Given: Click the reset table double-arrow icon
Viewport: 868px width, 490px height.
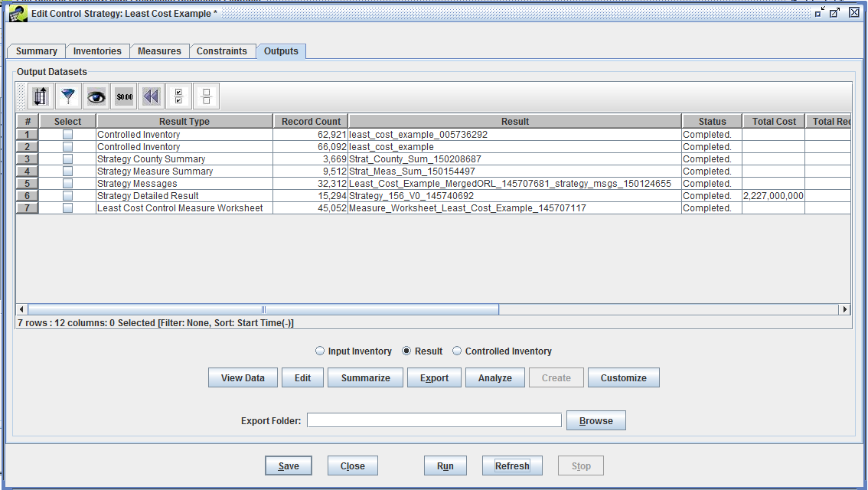Looking at the screenshot, I should click(150, 96).
